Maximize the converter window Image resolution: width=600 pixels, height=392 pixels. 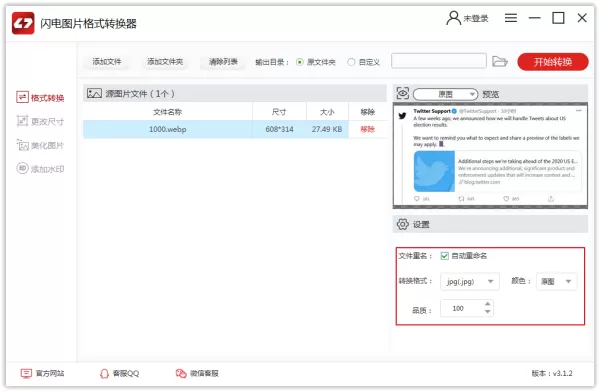[x=558, y=18]
